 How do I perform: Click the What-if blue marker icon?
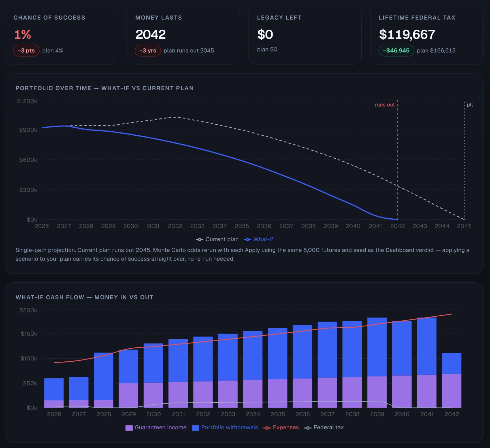(x=247, y=239)
